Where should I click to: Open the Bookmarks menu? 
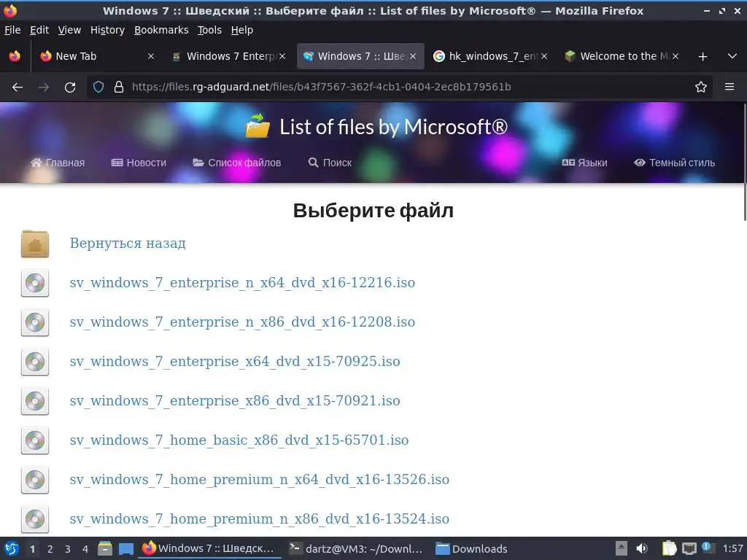(161, 30)
